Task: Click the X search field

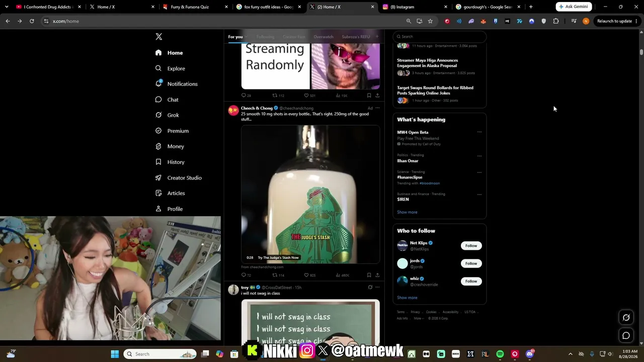Action: click(440, 37)
